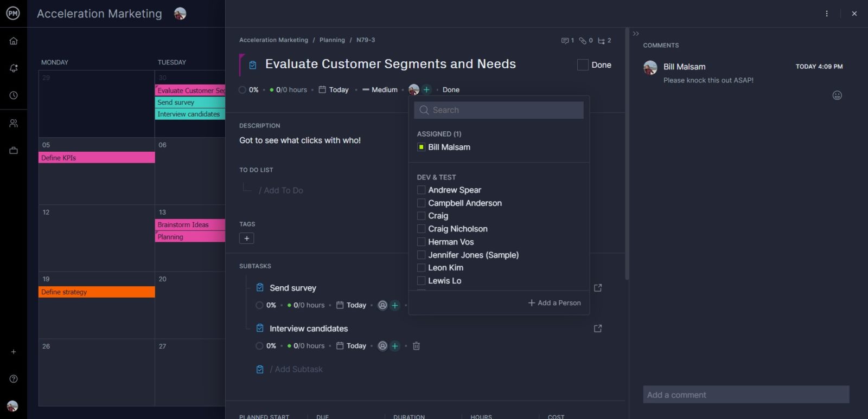Click the help question mark icon
Viewport: 868px width, 419px height.
tap(14, 379)
